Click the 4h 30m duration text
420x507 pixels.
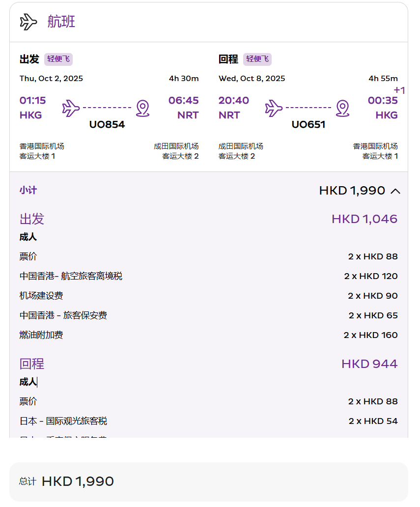[x=184, y=79]
